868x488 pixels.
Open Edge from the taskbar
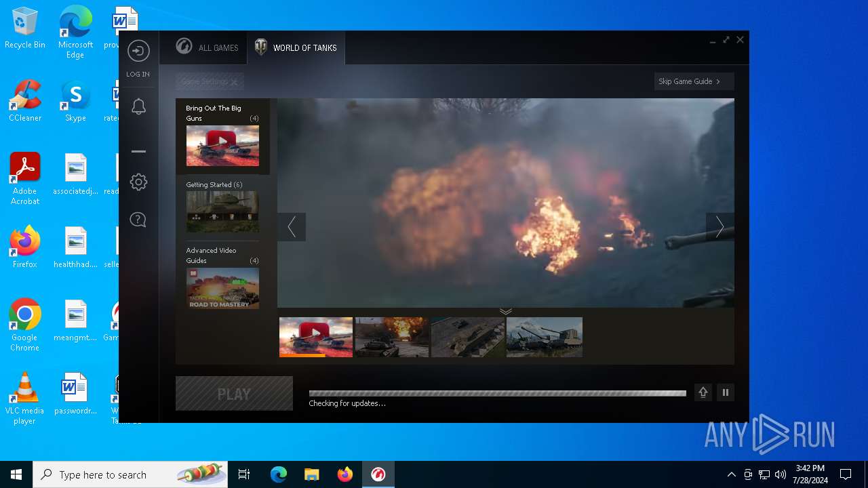pyautogui.click(x=279, y=474)
